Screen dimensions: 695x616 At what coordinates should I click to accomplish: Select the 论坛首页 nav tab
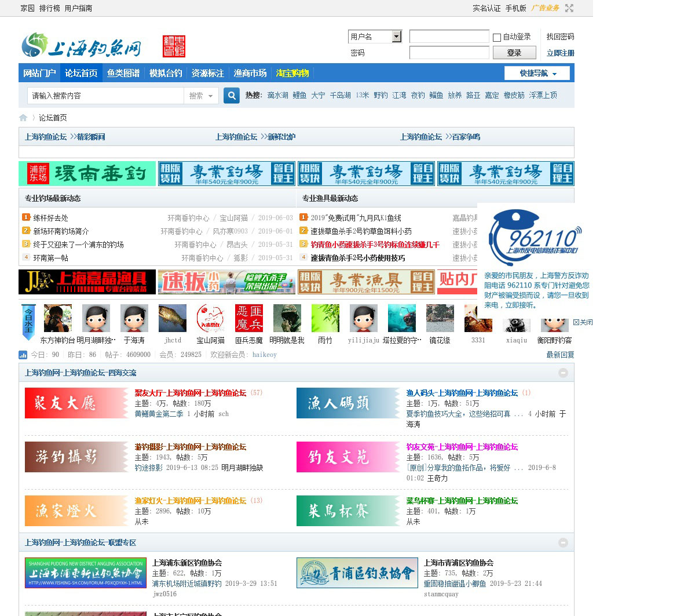81,73
